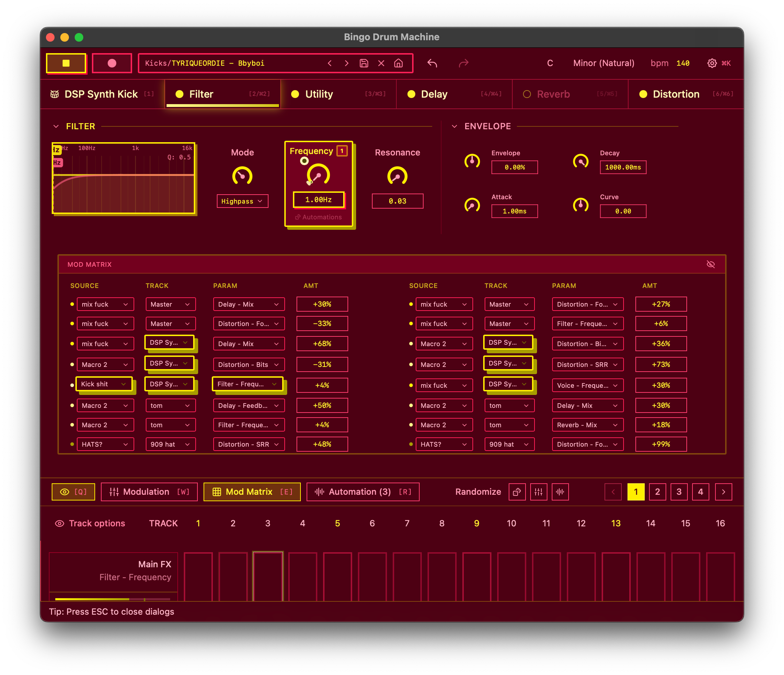Open the Automation (3) panel

point(363,492)
